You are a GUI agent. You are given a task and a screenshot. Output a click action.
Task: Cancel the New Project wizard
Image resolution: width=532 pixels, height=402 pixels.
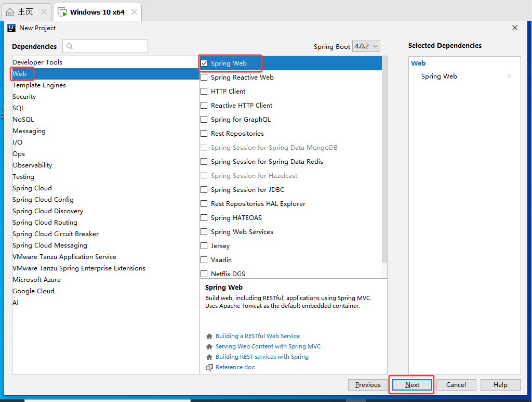point(456,385)
